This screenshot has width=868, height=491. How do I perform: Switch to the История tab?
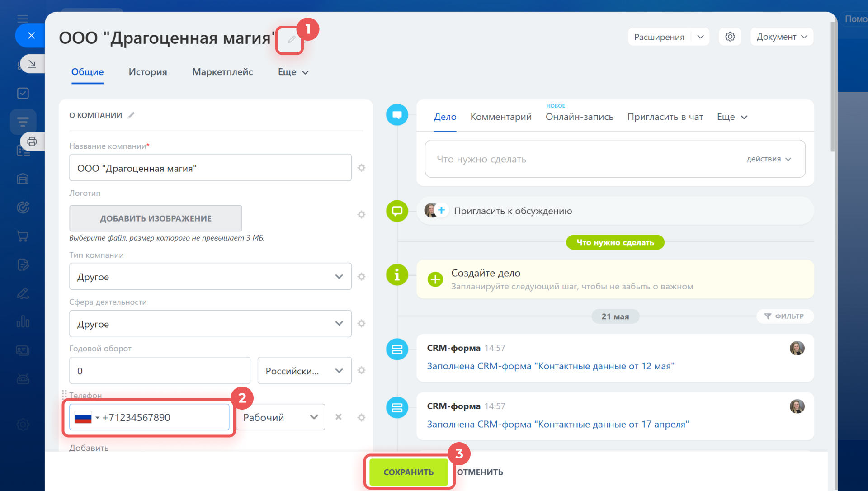click(147, 72)
